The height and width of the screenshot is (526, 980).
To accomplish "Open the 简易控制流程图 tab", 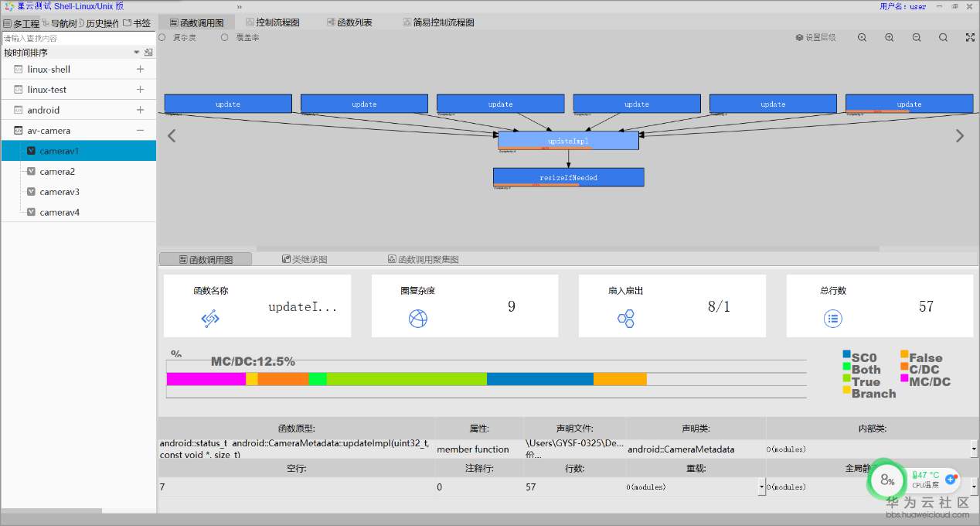I will pyautogui.click(x=439, y=22).
